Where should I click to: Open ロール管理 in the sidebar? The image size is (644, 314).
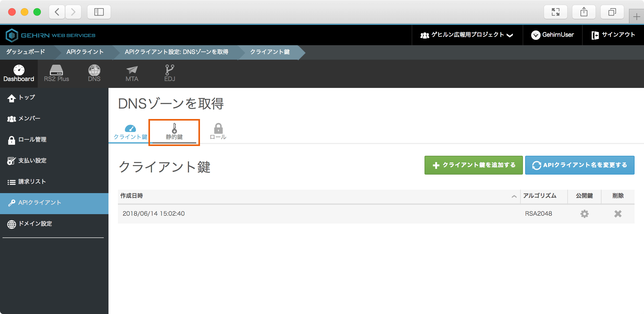click(32, 140)
